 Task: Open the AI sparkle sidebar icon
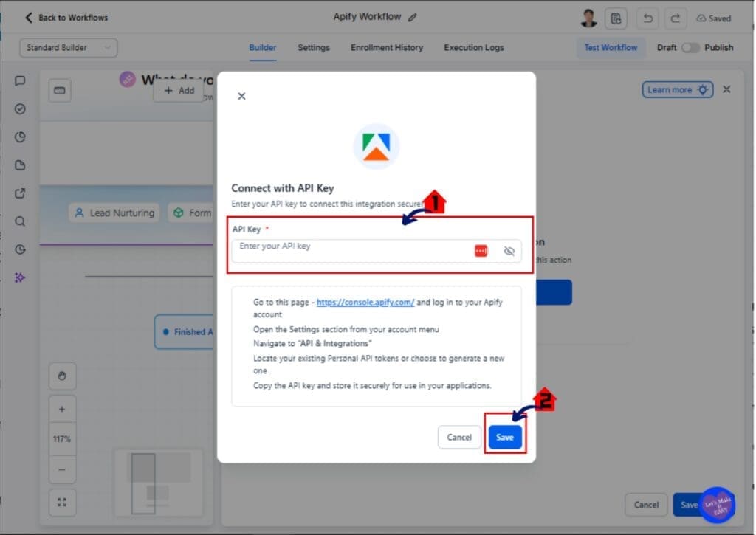(20, 277)
